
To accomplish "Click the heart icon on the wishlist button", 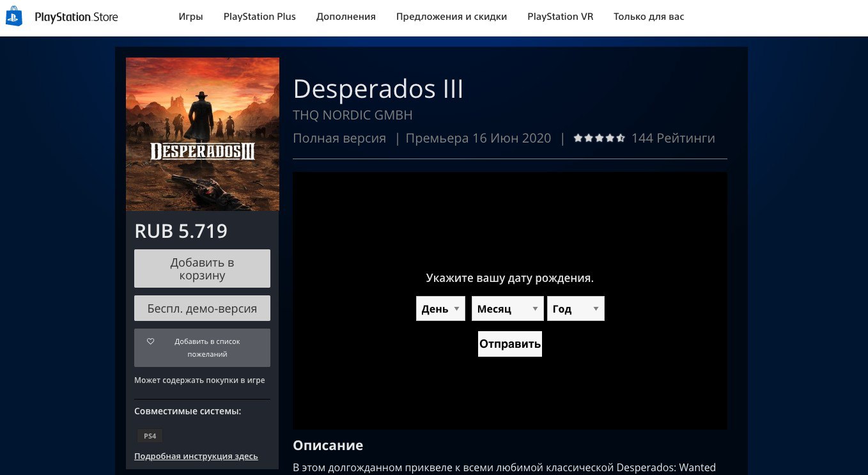I will click(x=151, y=341).
